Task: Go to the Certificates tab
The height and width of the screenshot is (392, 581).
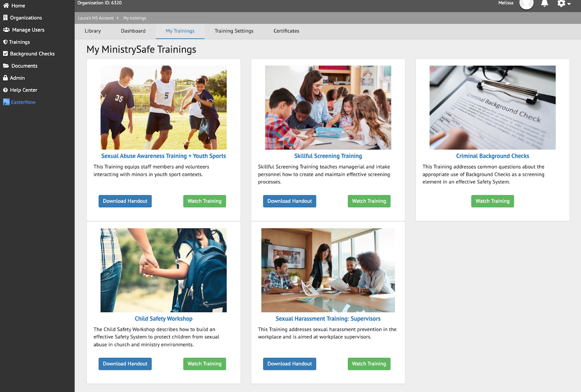Action: [x=286, y=31]
